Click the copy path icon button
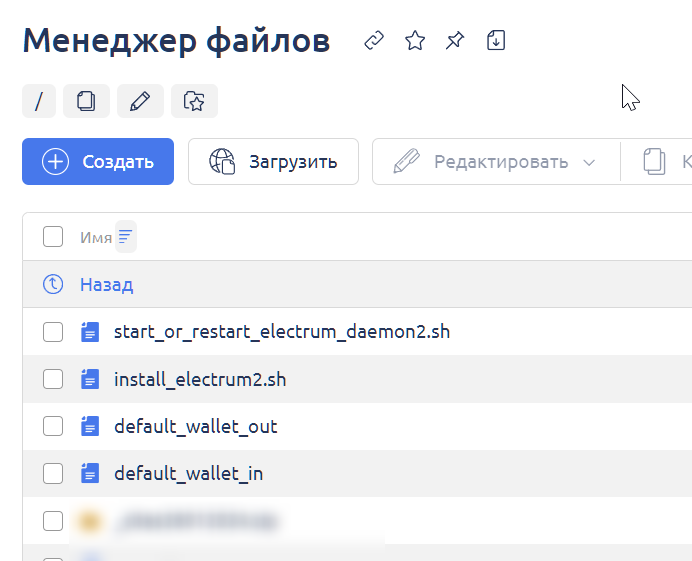The width and height of the screenshot is (692, 561). click(x=86, y=101)
